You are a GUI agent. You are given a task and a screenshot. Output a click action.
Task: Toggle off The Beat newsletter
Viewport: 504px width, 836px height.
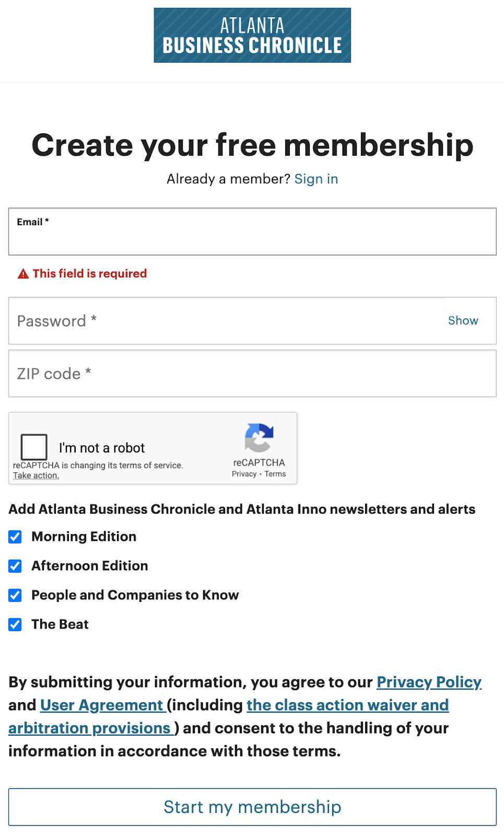tap(14, 624)
